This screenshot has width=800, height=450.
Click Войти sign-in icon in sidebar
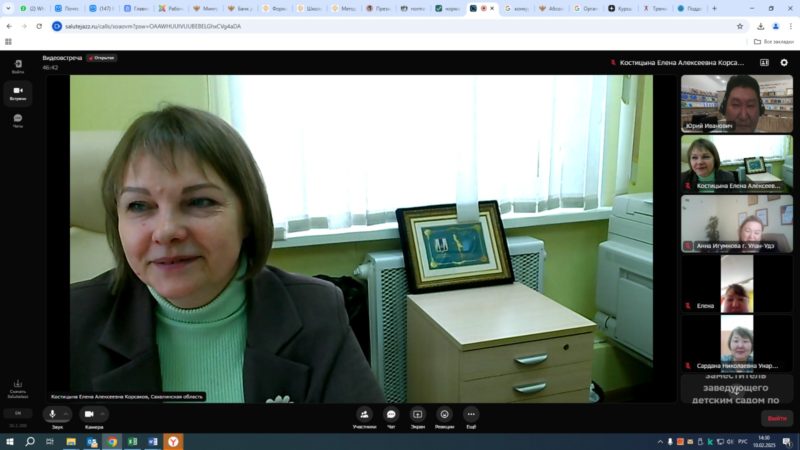click(18, 66)
